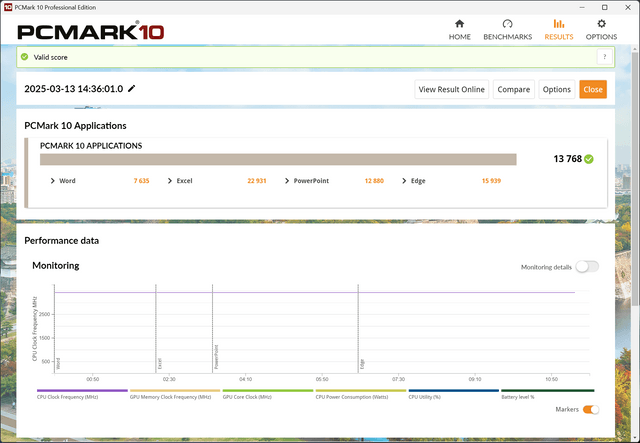Expand the Word score details
This screenshot has height=443, width=640.
click(x=52, y=181)
